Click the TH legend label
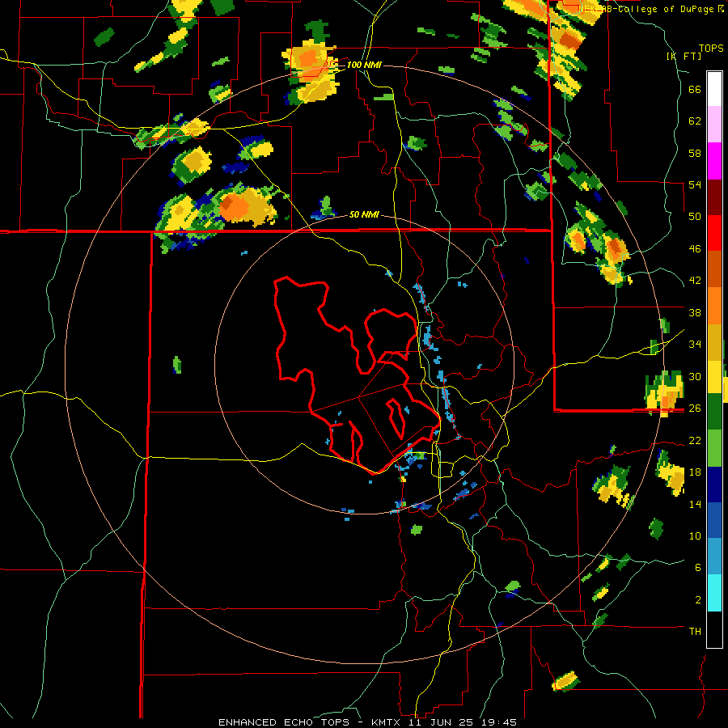 695,632
